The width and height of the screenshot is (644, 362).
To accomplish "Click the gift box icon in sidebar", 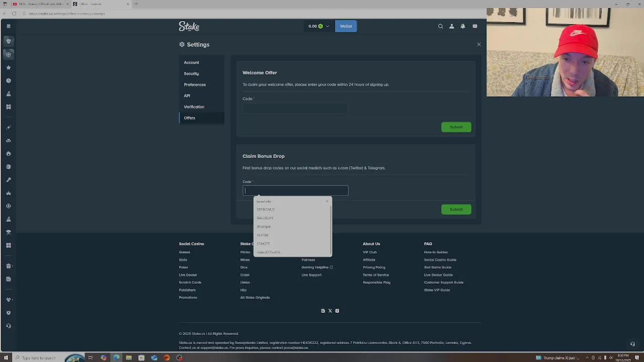I will point(9,266).
